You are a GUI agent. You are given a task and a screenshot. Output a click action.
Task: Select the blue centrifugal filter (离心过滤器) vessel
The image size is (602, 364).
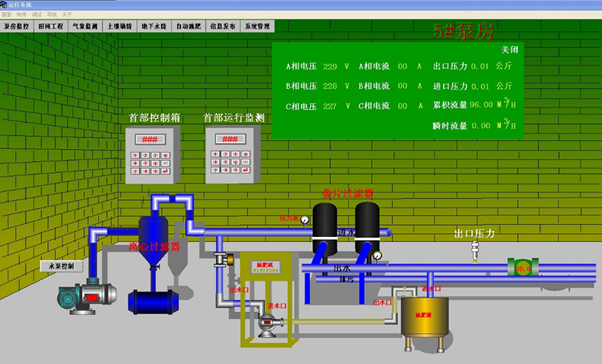[154, 241]
